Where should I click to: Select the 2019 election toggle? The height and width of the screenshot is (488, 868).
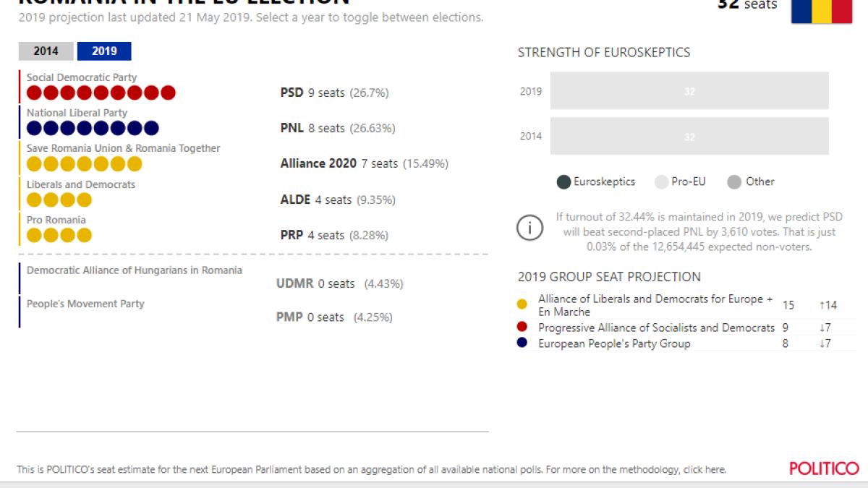104,51
